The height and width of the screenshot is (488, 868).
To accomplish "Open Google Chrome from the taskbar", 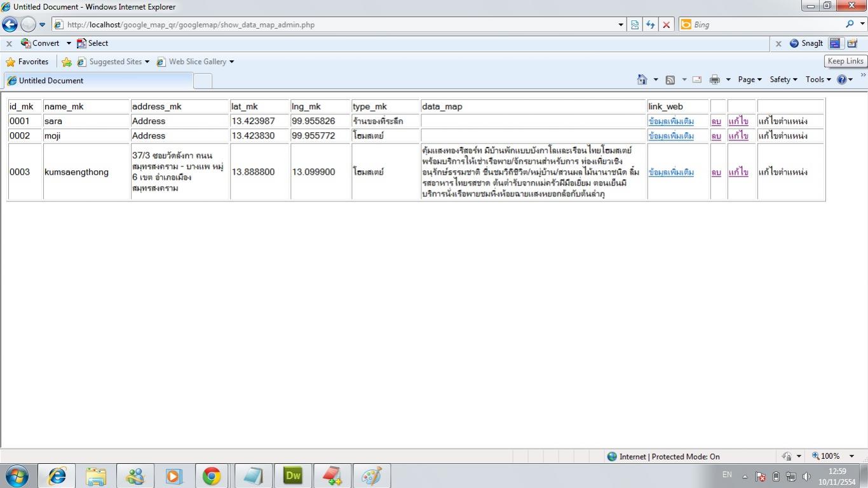I will click(212, 475).
